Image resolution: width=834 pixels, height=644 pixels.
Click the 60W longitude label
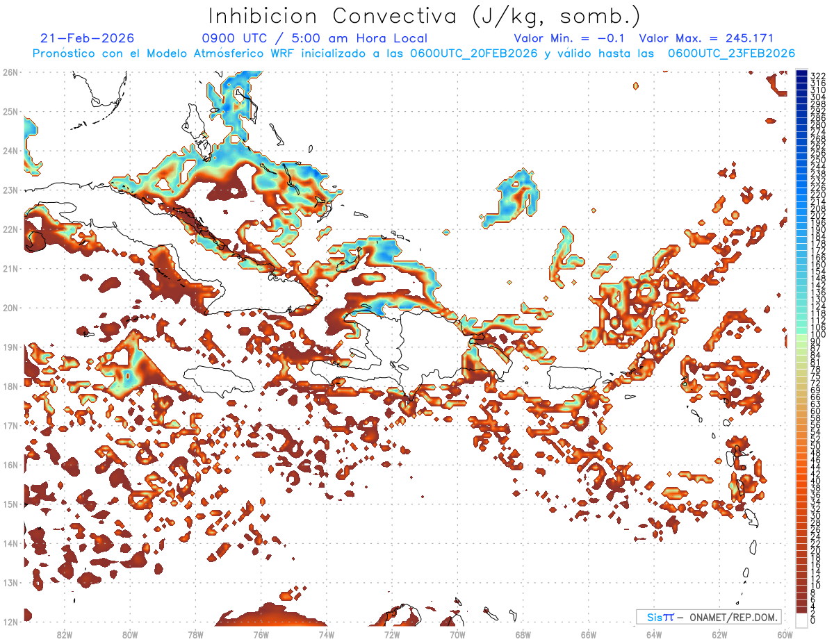[x=785, y=634]
